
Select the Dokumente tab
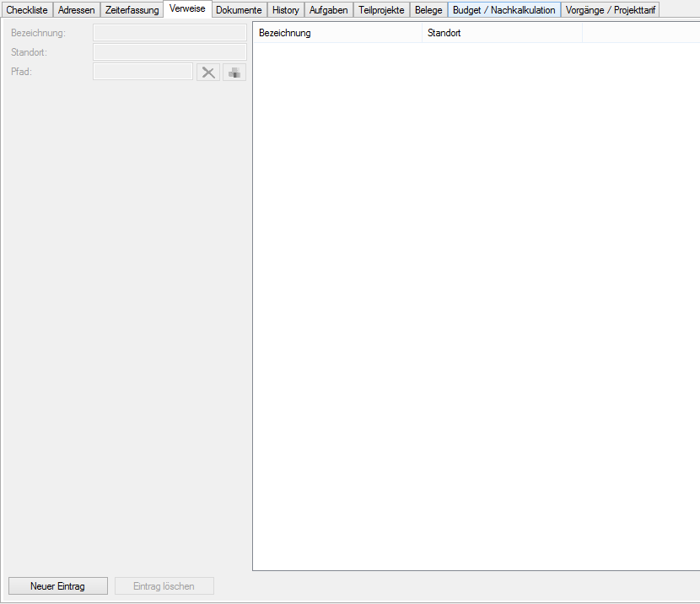(x=239, y=10)
